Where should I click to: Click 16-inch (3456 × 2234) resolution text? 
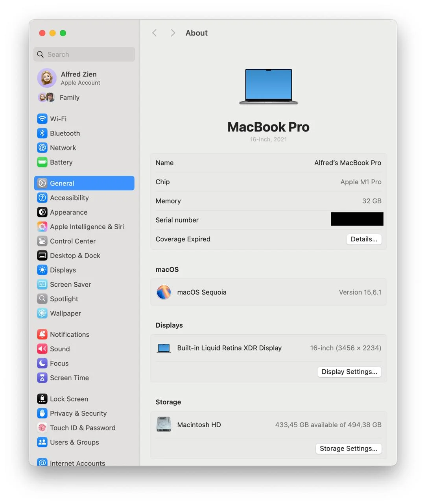coord(345,348)
